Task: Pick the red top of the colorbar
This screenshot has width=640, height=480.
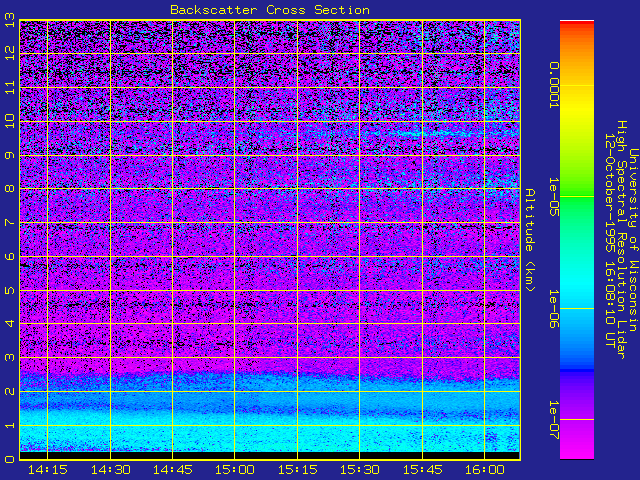Action: [577, 25]
